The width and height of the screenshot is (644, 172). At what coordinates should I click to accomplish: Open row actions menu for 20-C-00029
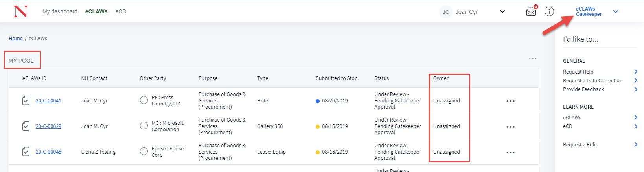click(510, 127)
